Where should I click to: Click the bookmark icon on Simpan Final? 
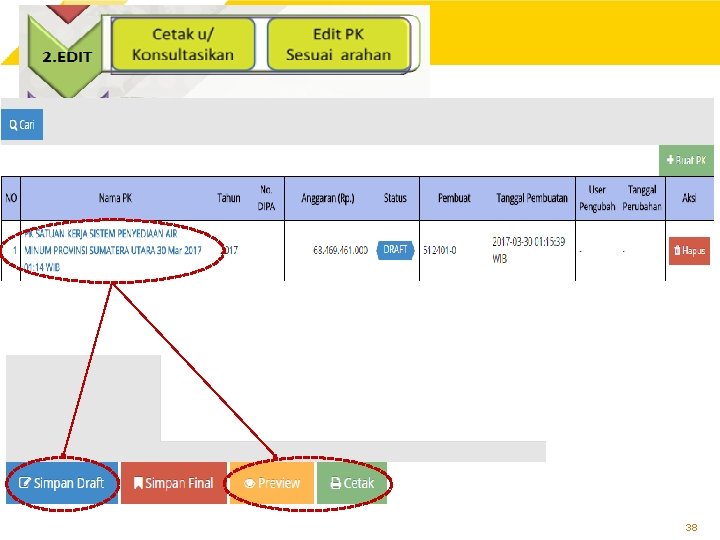coord(138,483)
